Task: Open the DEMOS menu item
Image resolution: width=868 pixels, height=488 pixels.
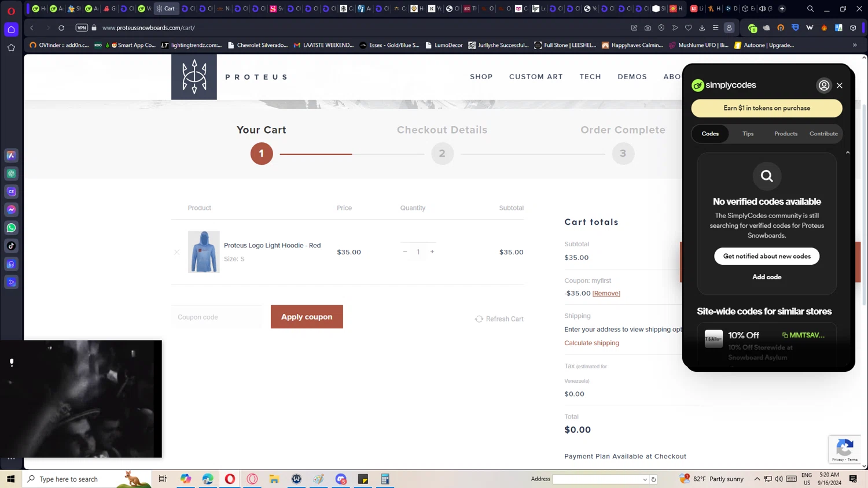Action: (x=632, y=77)
